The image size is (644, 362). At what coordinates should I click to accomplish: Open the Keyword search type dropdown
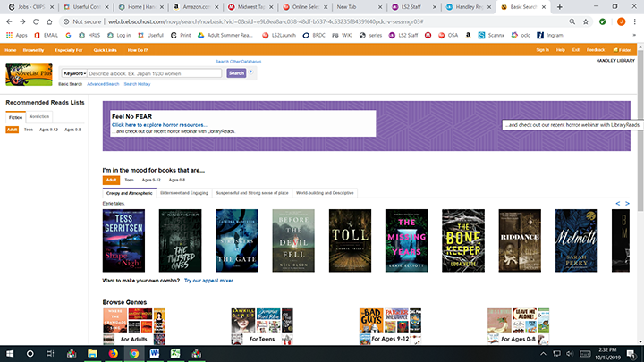pos(74,73)
